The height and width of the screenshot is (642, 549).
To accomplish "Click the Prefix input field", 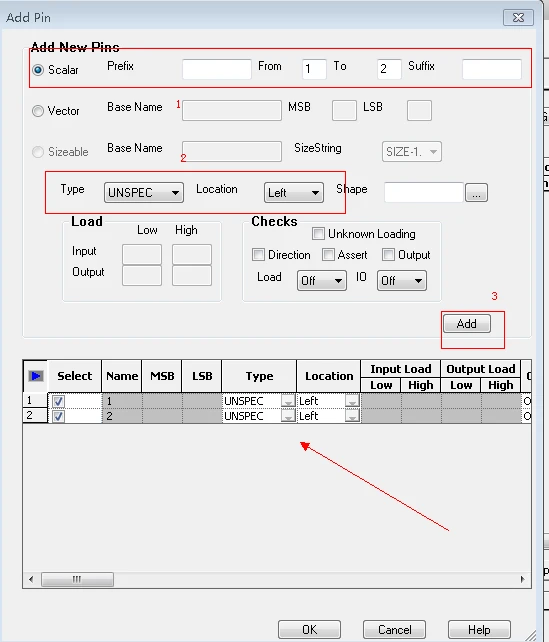I will coord(217,69).
